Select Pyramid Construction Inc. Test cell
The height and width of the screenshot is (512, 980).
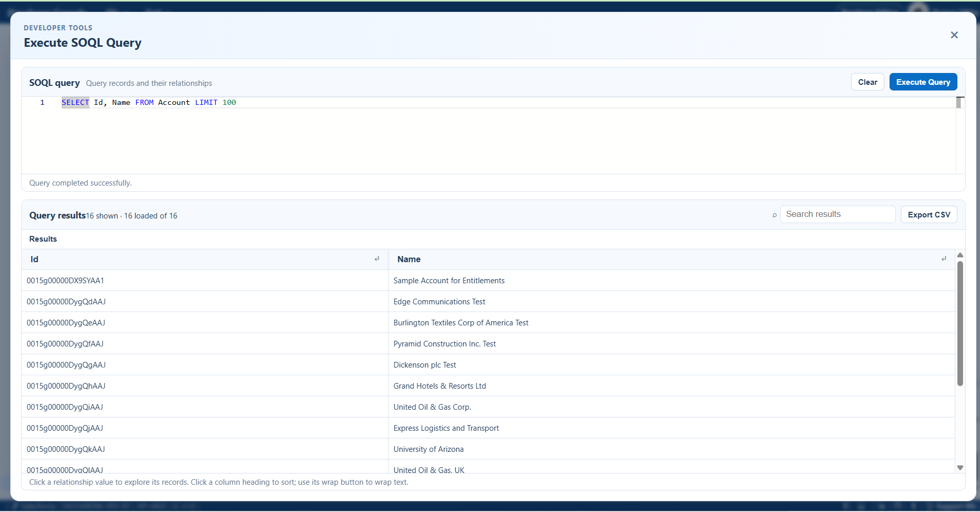tap(671, 344)
